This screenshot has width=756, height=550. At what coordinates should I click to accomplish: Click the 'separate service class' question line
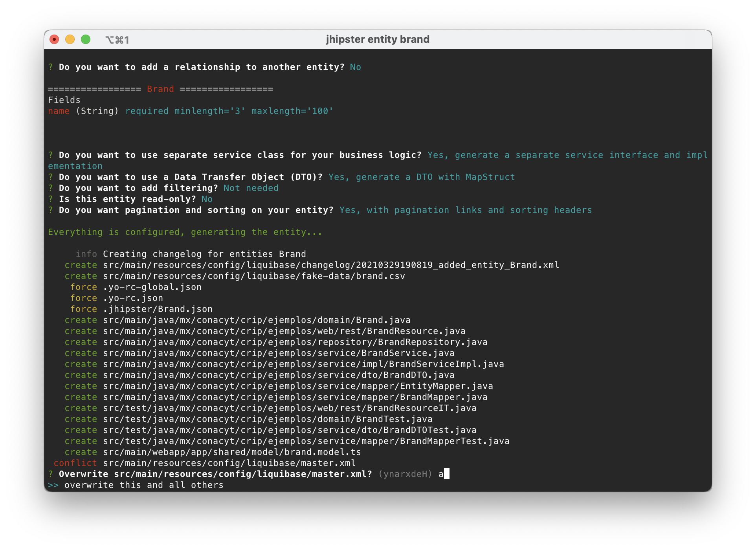[378, 161]
